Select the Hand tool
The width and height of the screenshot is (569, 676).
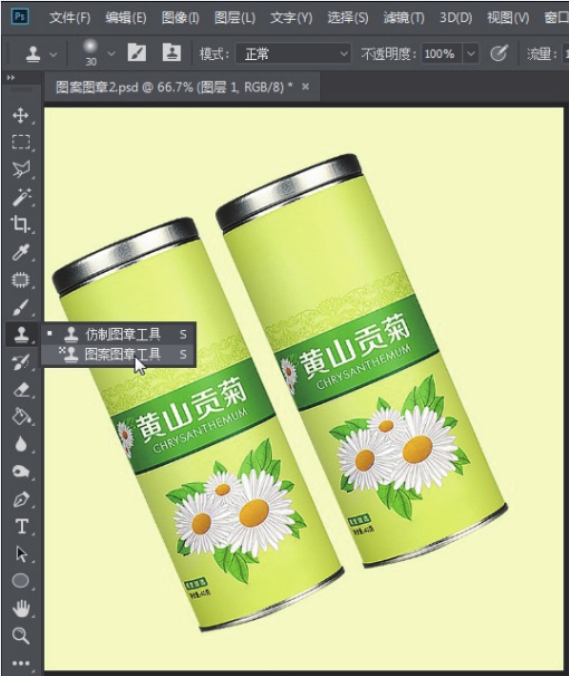(x=20, y=608)
